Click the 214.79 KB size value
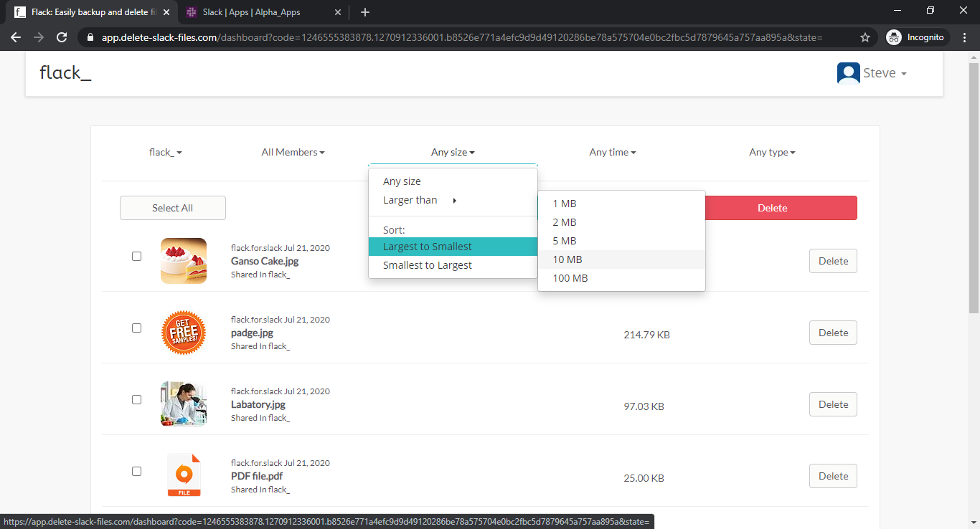This screenshot has width=980, height=529. click(646, 335)
